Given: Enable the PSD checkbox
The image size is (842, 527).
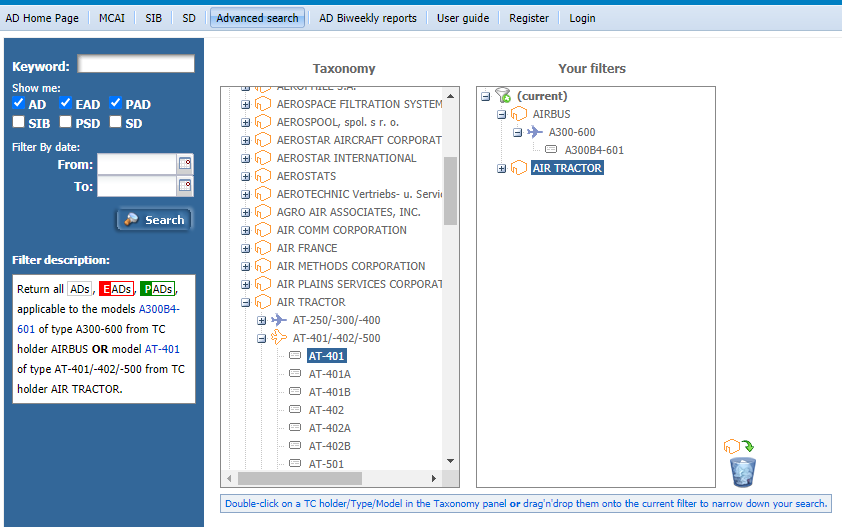Looking at the screenshot, I should tap(66, 122).
